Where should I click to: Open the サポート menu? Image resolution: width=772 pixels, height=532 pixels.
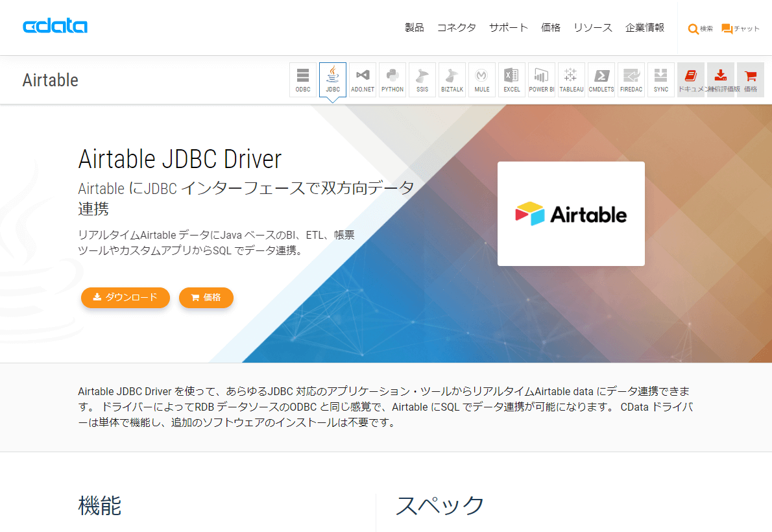[508, 28]
